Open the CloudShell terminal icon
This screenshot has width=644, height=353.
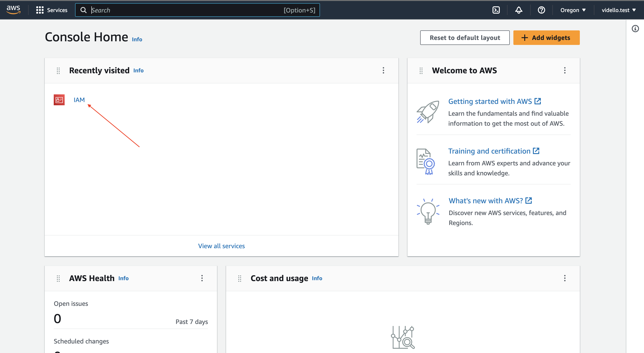(496, 10)
